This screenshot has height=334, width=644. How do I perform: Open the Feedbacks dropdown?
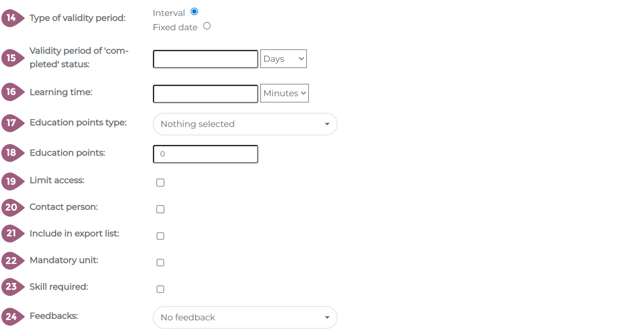(x=245, y=318)
